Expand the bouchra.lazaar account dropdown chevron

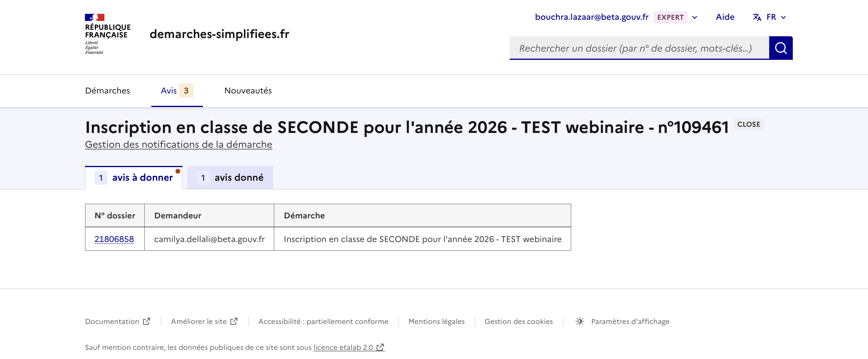[x=695, y=17]
